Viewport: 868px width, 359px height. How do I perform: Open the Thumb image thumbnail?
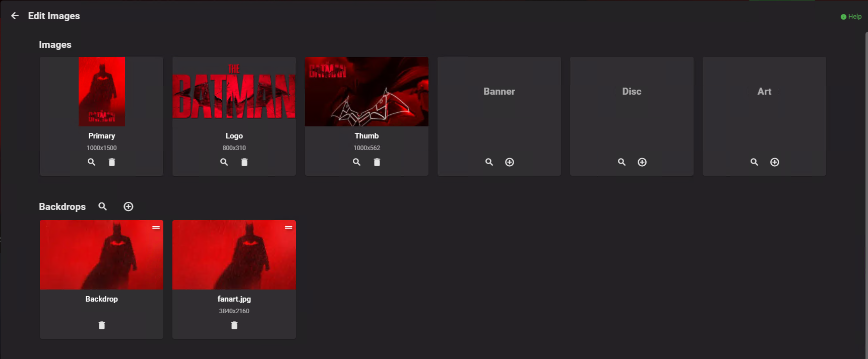point(366,92)
